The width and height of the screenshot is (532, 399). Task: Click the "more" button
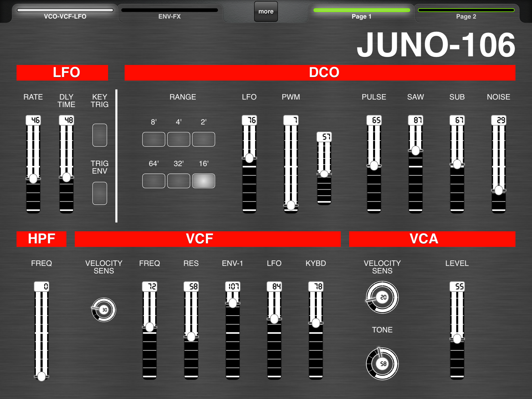(266, 11)
